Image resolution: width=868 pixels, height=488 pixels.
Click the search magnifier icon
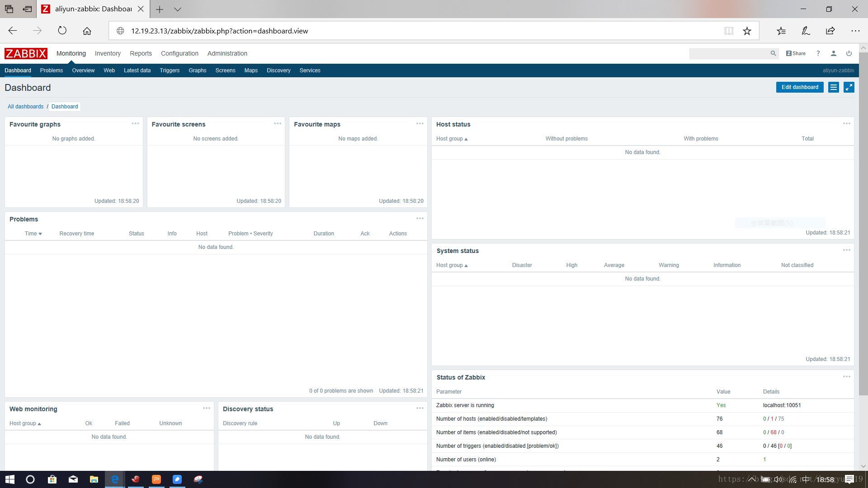(x=773, y=53)
